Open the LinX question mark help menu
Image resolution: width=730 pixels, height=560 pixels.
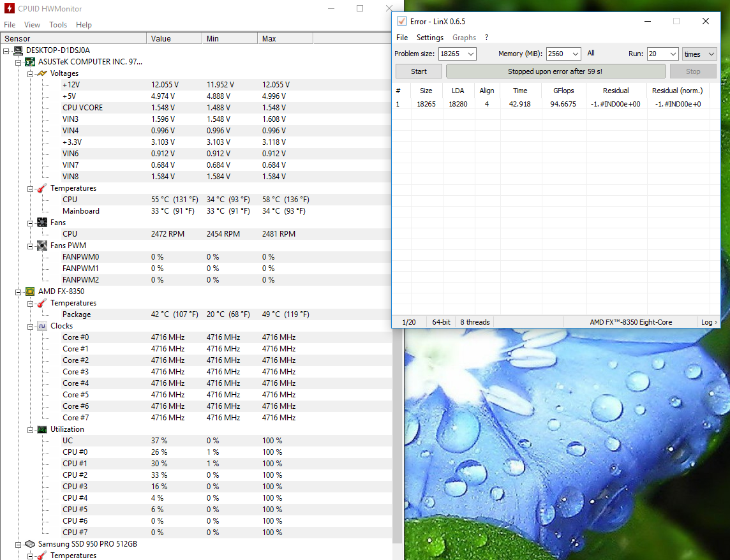point(486,37)
